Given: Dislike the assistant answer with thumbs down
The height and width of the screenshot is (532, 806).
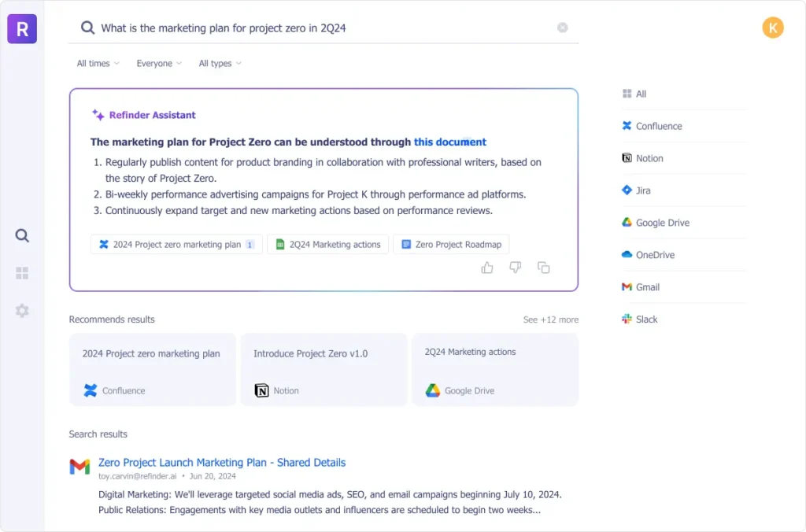Looking at the screenshot, I should 515,268.
